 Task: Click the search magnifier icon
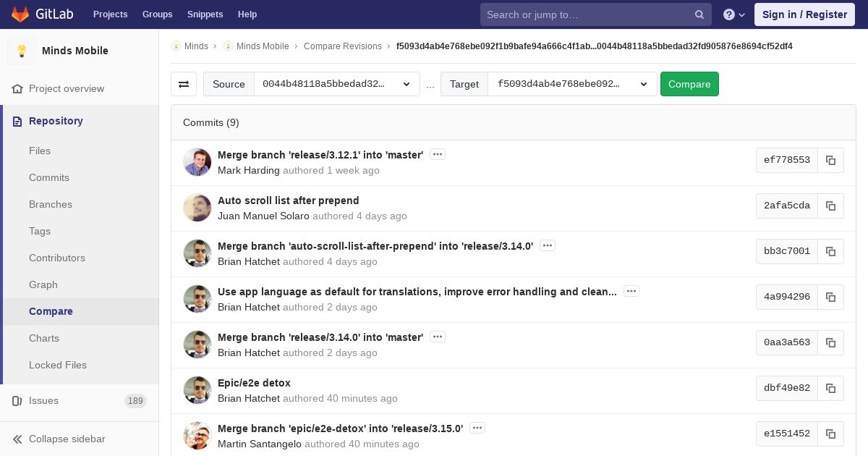click(x=699, y=14)
